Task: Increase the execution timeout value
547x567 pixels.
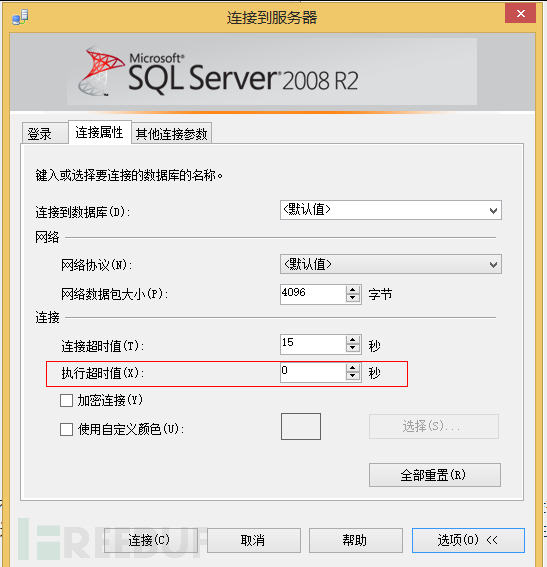Action: (353, 368)
